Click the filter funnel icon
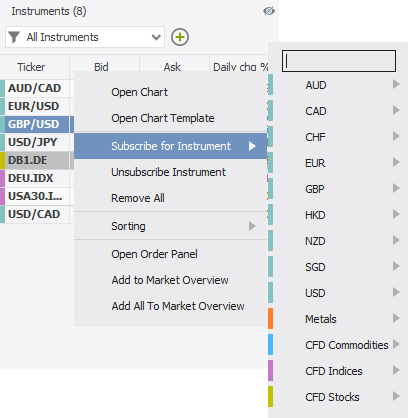The height and width of the screenshot is (418, 408). click(x=14, y=37)
